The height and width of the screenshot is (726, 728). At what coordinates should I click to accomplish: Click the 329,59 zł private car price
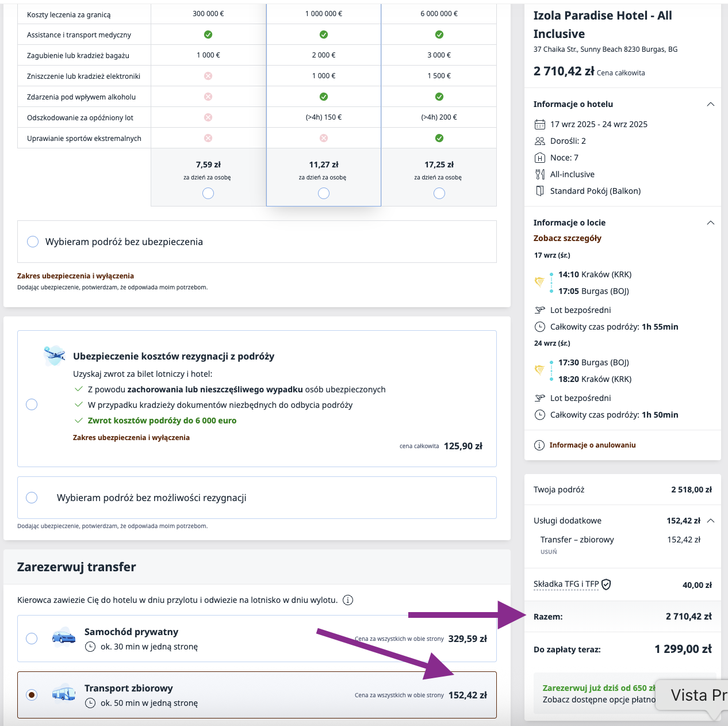pyautogui.click(x=468, y=639)
